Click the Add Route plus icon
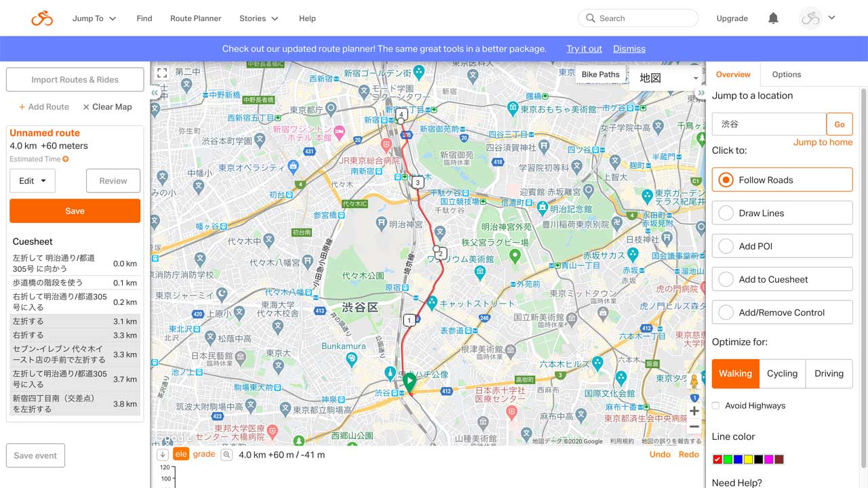The height and width of the screenshot is (488, 868). click(x=22, y=107)
